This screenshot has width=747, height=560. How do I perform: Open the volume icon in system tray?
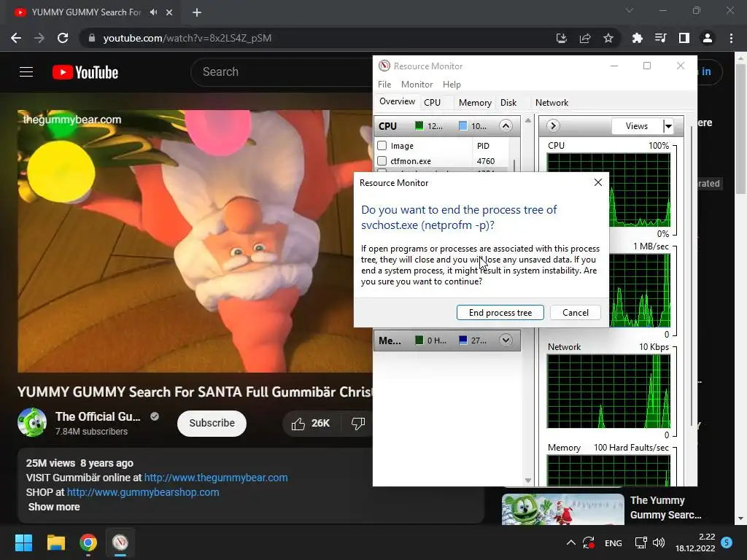[659, 542]
